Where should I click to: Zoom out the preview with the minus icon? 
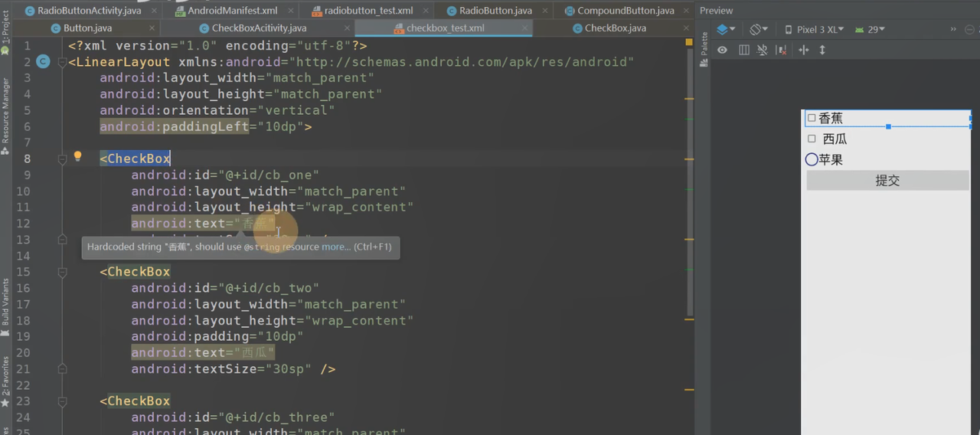coord(971,29)
